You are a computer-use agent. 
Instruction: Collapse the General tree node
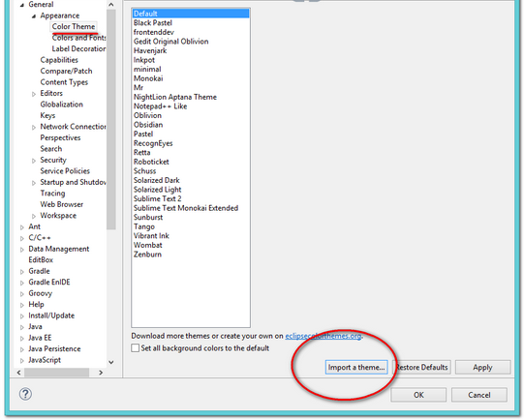(x=22, y=5)
